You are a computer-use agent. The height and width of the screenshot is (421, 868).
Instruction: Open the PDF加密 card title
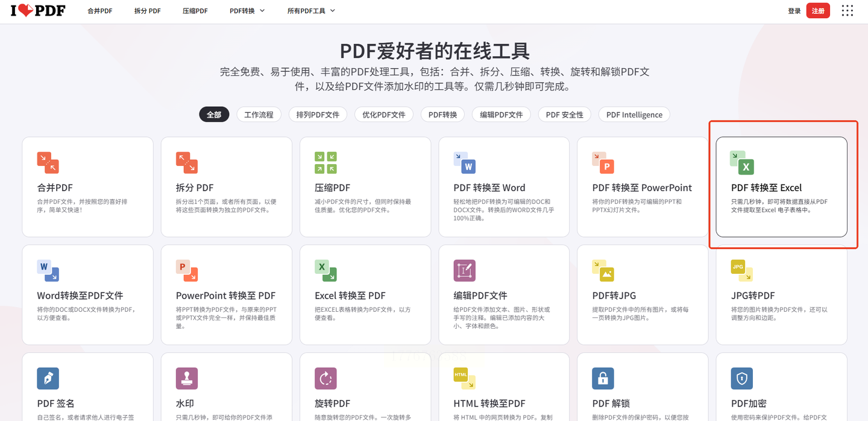click(749, 404)
